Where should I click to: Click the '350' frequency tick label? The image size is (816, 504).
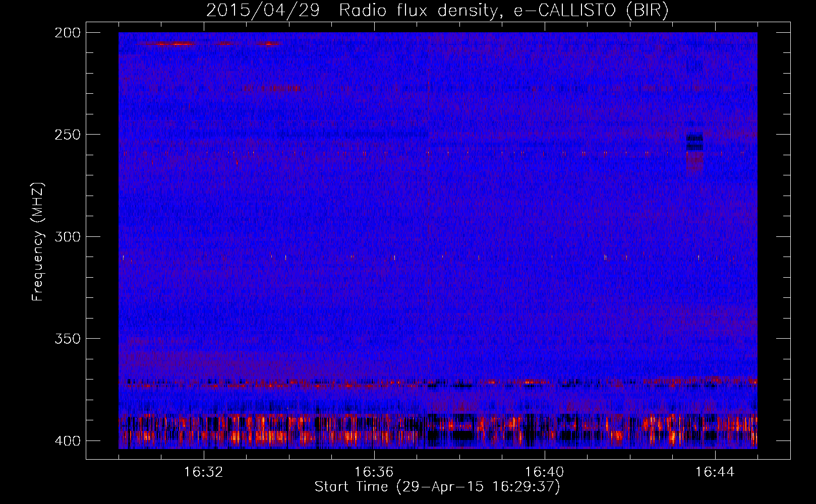pyautogui.click(x=67, y=339)
